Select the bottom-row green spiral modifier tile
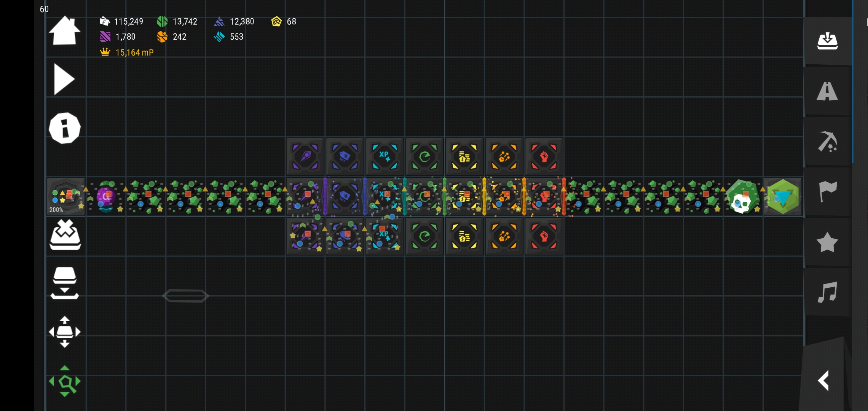The image size is (868, 411). coord(424,236)
